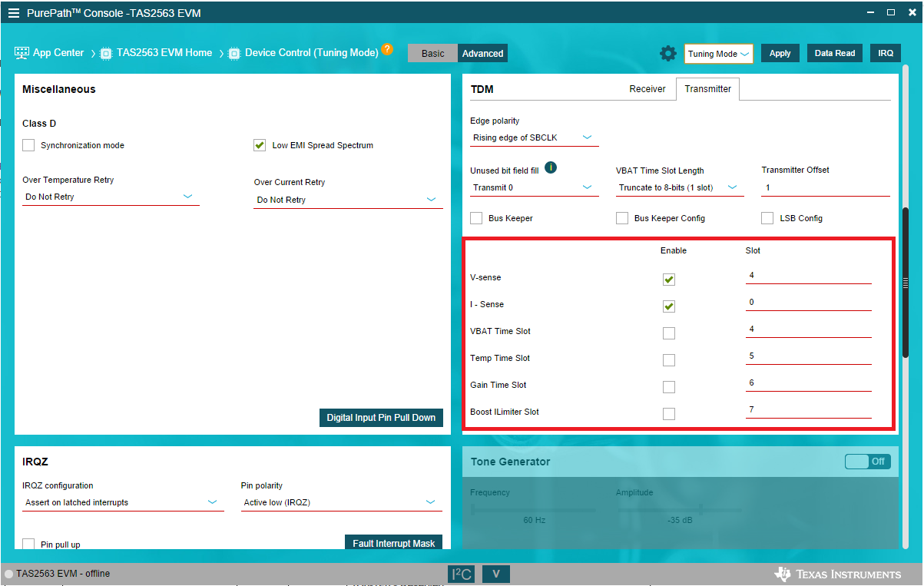Click the Unused bit field fill info icon
The image size is (924, 586).
pyautogui.click(x=551, y=167)
